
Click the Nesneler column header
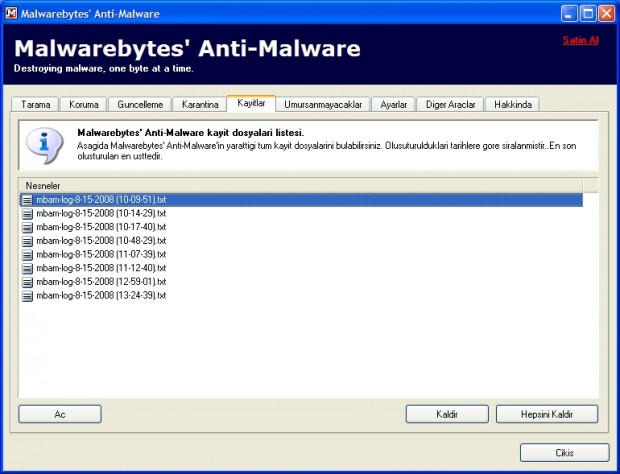301,185
